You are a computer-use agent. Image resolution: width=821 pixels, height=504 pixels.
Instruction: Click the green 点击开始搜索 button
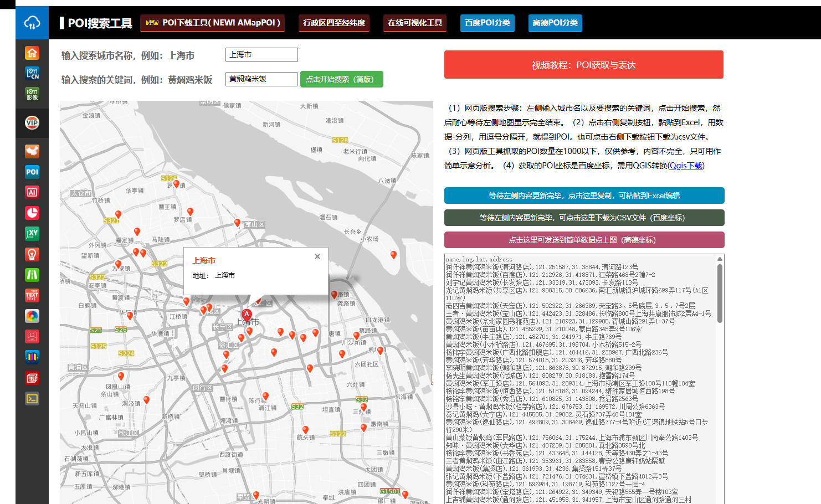click(x=341, y=79)
